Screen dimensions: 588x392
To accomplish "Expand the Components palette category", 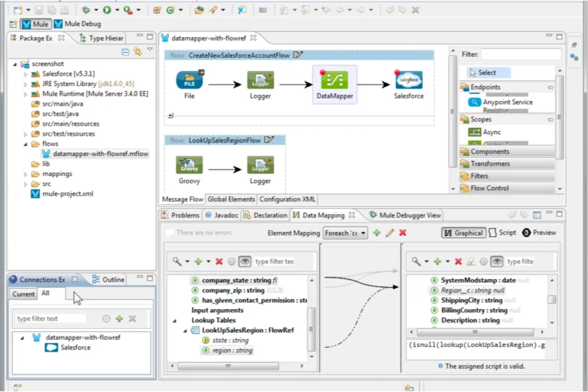I will pos(507,151).
